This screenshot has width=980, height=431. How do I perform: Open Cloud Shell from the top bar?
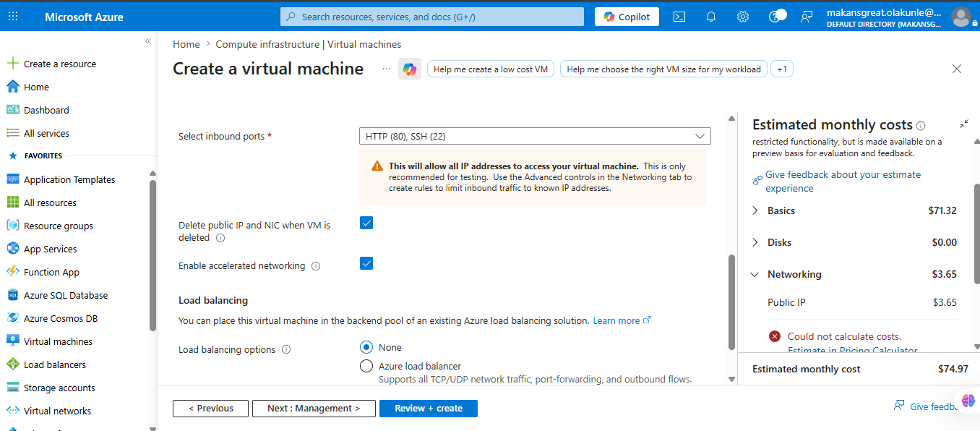[679, 17]
